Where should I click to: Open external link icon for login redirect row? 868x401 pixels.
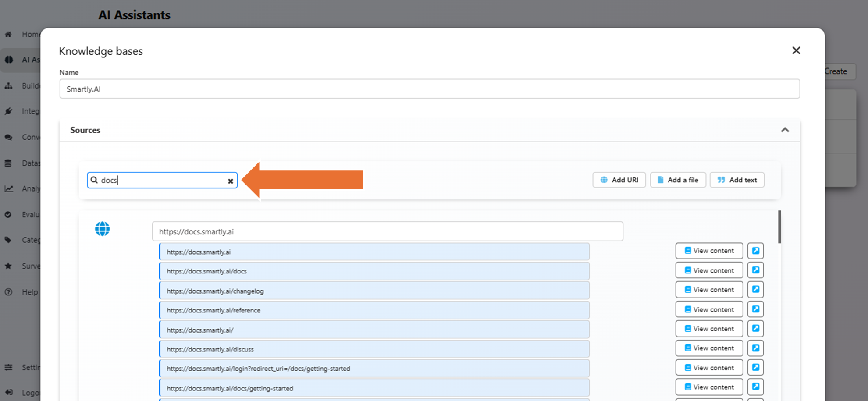(x=755, y=368)
